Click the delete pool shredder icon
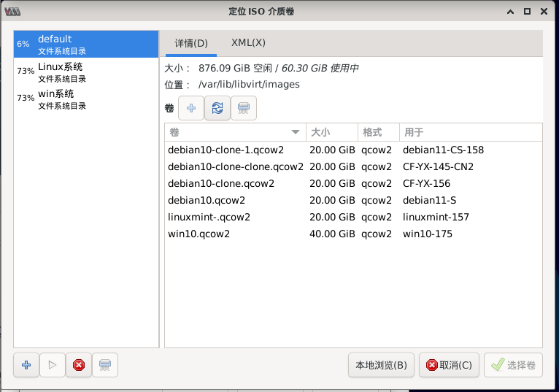 point(105,365)
